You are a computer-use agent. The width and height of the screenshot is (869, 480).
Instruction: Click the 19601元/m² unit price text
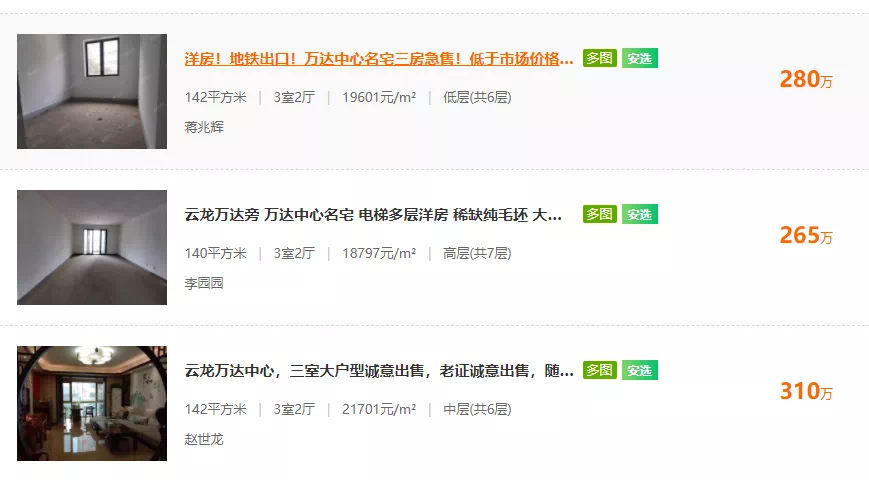[x=379, y=98]
